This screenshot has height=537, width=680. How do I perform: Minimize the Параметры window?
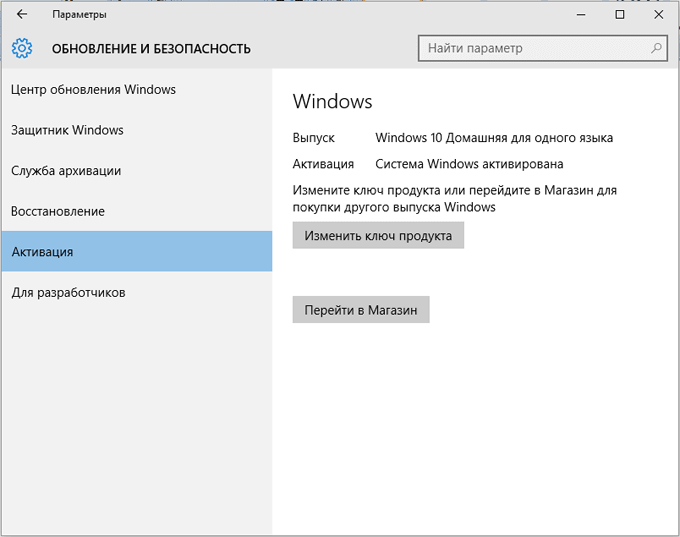(x=581, y=15)
